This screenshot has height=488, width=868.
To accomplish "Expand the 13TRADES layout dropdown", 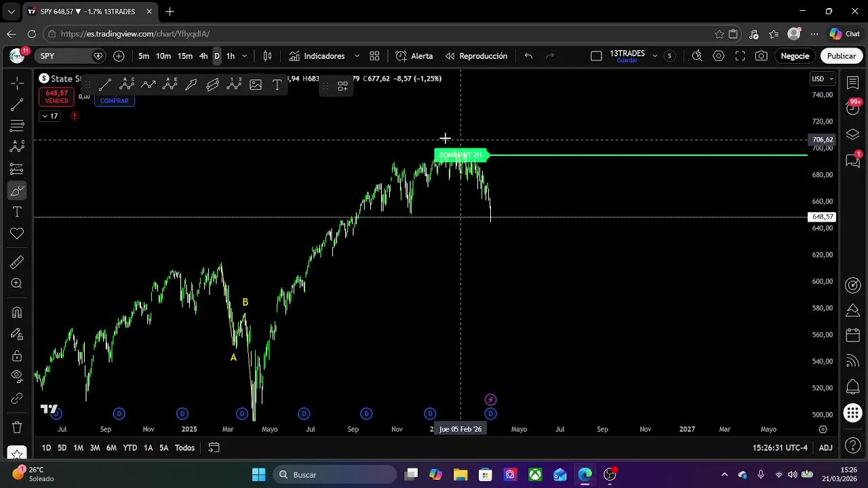I will [x=654, y=56].
